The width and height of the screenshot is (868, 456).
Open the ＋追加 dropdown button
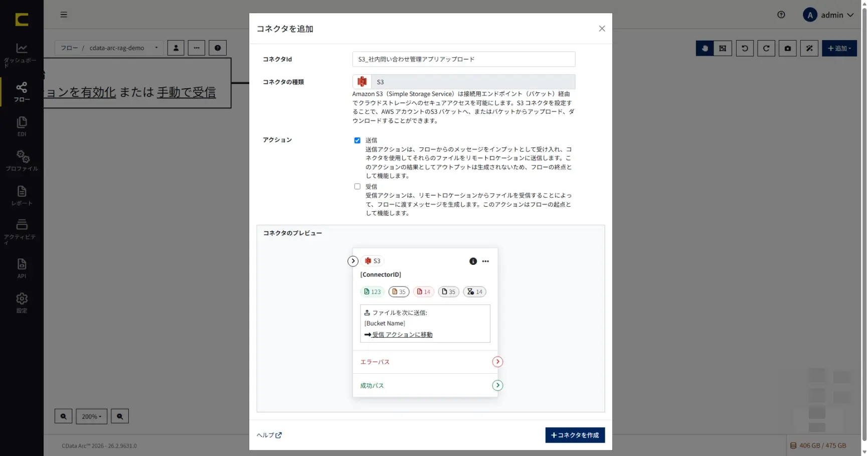[839, 48]
